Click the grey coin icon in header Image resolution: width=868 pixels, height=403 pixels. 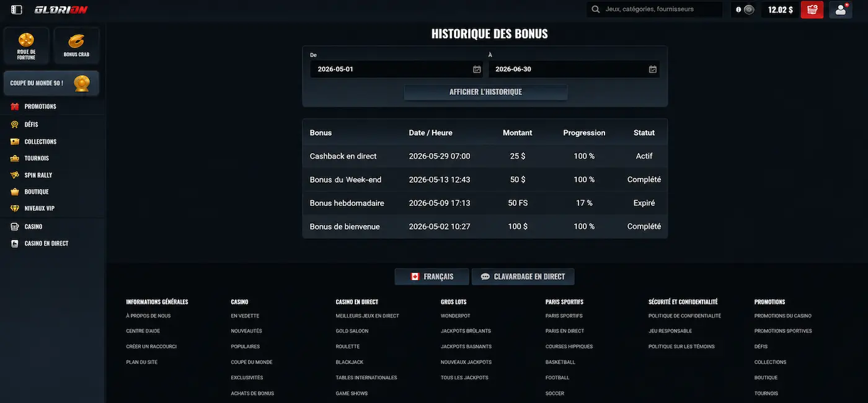click(749, 10)
